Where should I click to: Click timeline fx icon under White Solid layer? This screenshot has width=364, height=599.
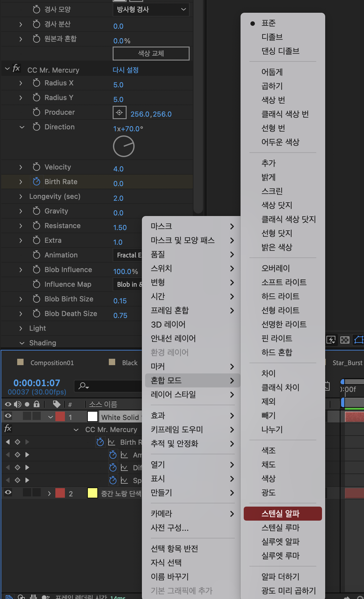point(8,429)
